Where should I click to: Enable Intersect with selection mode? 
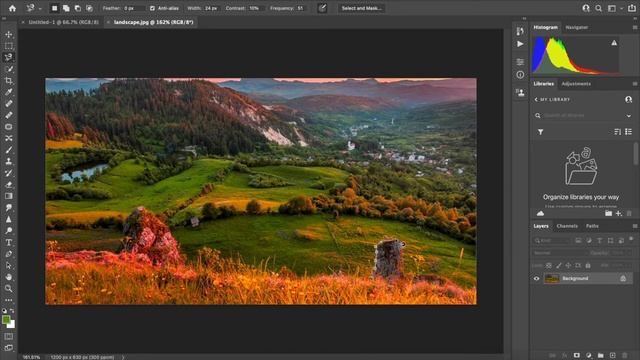89,8
